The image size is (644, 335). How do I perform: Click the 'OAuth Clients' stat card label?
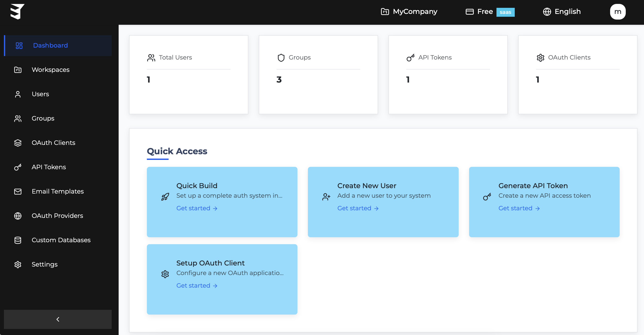(569, 58)
